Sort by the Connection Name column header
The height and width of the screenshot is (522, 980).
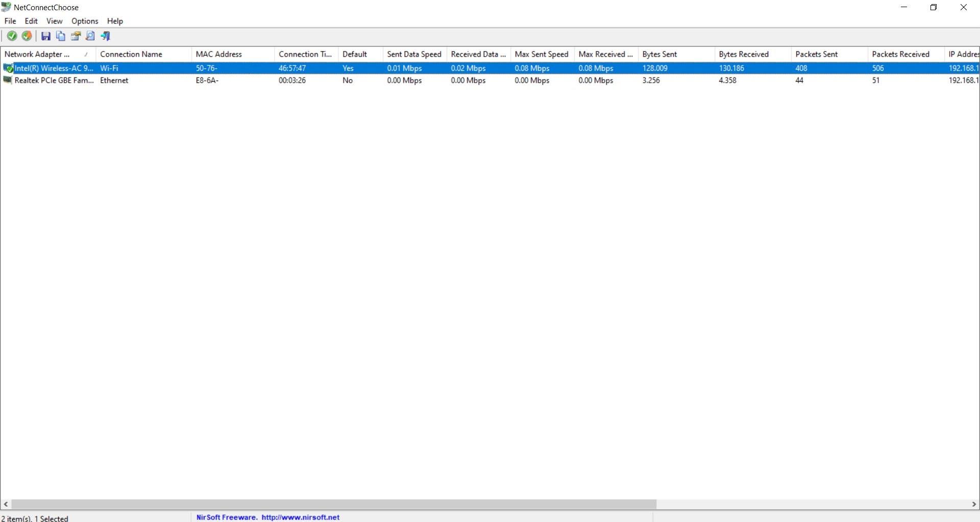144,54
